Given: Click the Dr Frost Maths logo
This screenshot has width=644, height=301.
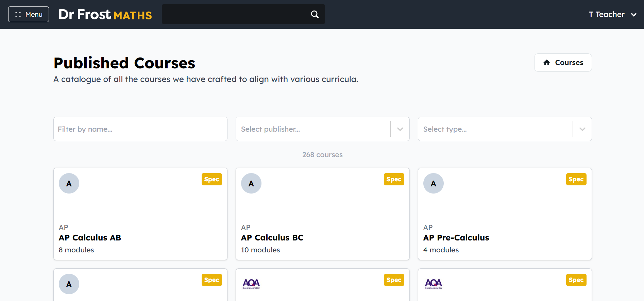Looking at the screenshot, I should coord(105,15).
